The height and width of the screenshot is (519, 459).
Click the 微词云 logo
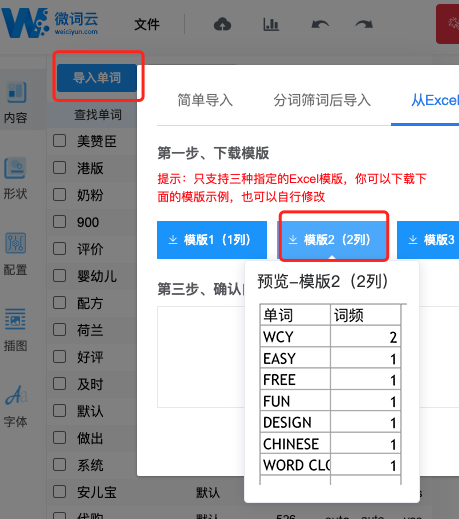(50, 23)
